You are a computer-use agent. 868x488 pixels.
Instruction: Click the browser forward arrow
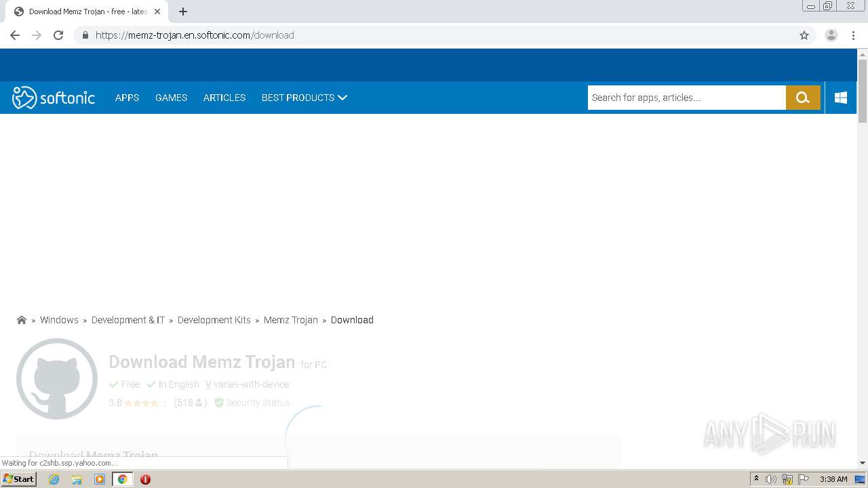click(37, 35)
